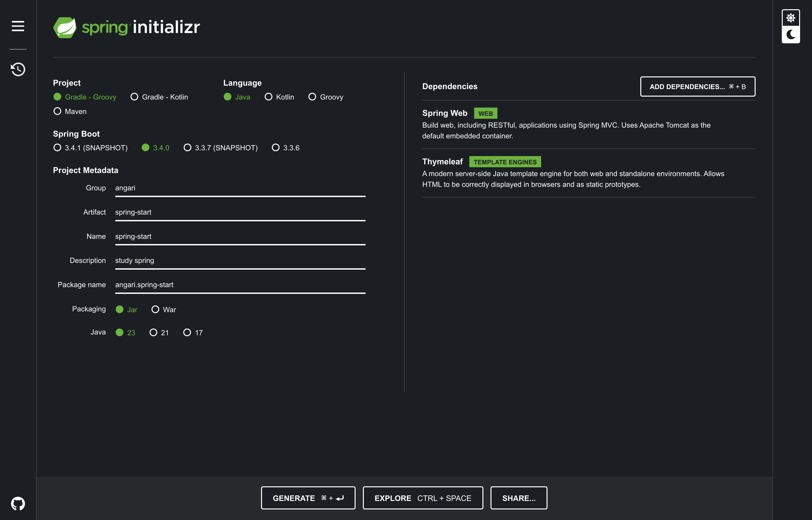Open the project history icon
The image size is (812, 520).
click(x=18, y=69)
